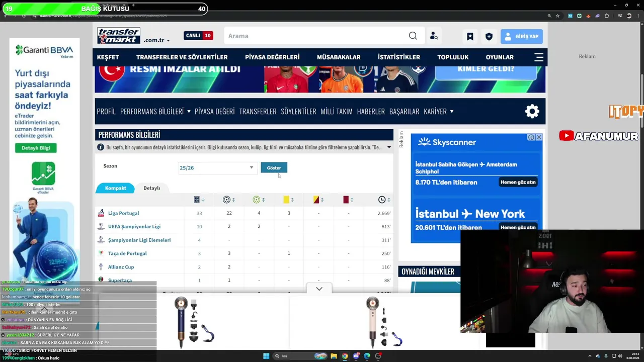
Task: Open the settings gear on player page
Action: [532, 111]
